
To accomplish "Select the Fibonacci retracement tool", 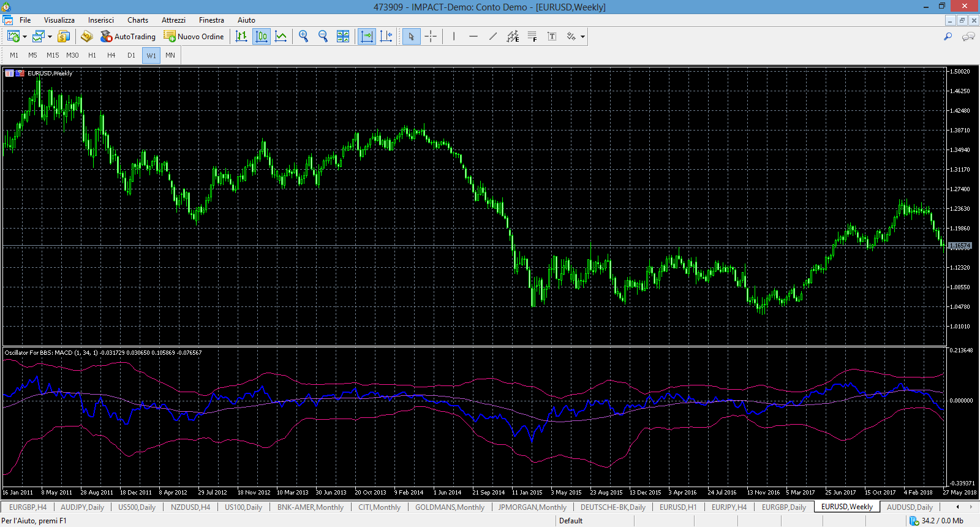I will [x=532, y=37].
